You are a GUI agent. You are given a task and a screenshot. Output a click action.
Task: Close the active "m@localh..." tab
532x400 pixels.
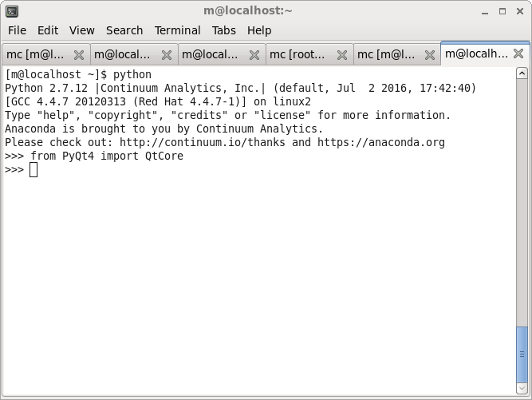point(518,53)
